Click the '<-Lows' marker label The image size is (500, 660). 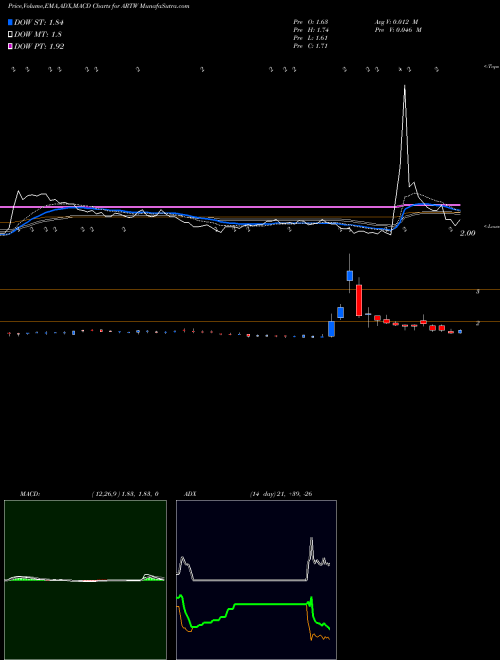click(x=492, y=226)
